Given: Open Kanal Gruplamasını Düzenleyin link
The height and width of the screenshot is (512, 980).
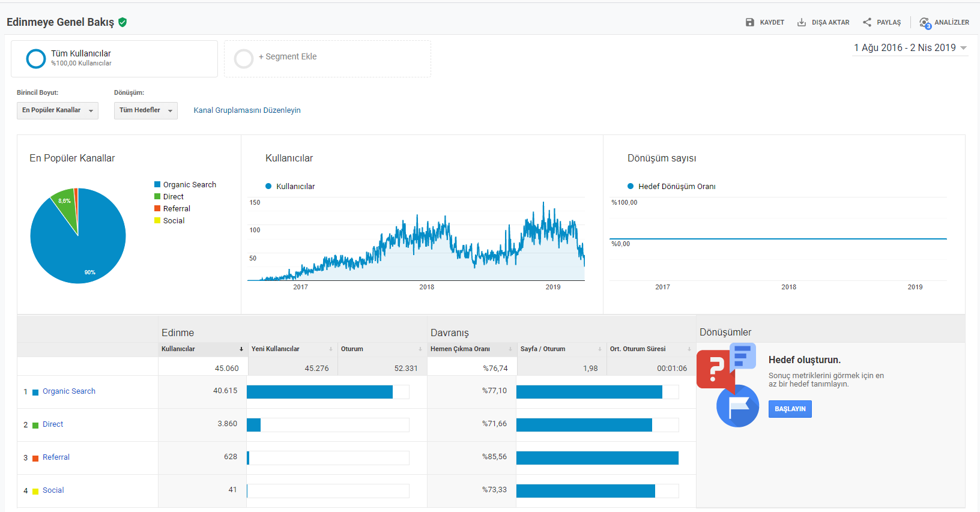Looking at the screenshot, I should coord(247,110).
